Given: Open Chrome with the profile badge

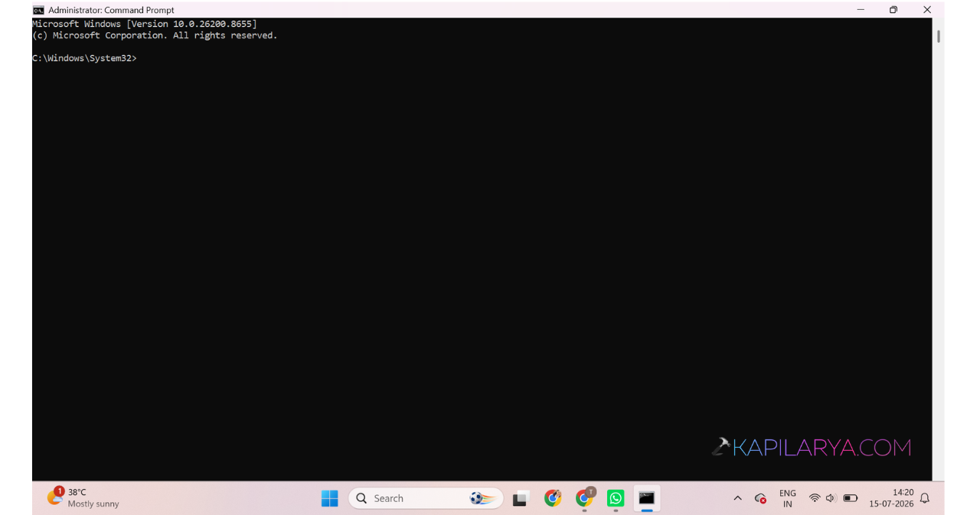Looking at the screenshot, I should pyautogui.click(x=585, y=498).
